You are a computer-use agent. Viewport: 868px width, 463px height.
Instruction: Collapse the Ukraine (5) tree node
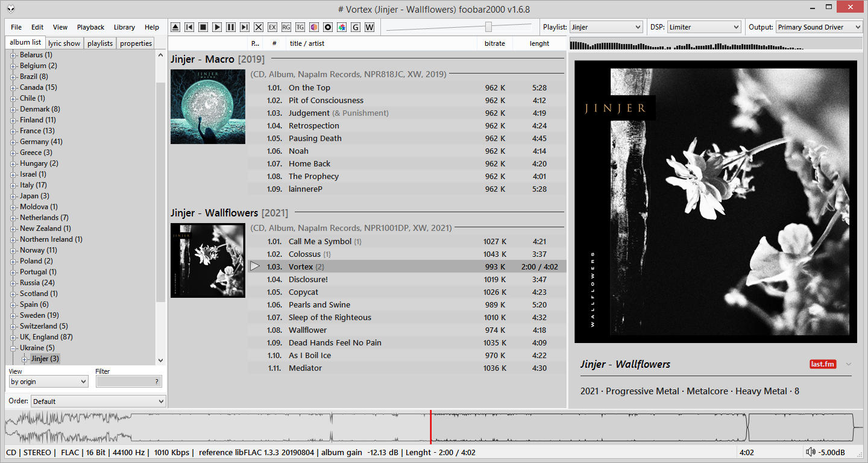click(13, 348)
